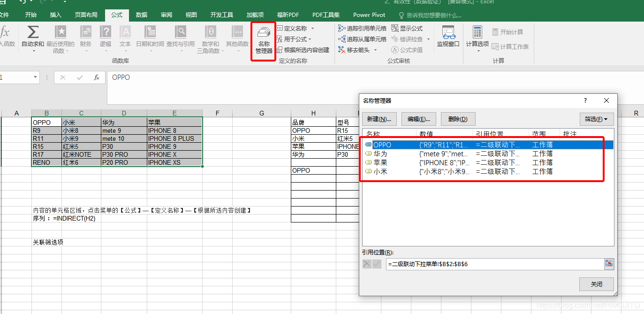Viewport: 644px width, 314px height.
Task: Click the insert function fx button in formula bar
Action: tap(97, 77)
